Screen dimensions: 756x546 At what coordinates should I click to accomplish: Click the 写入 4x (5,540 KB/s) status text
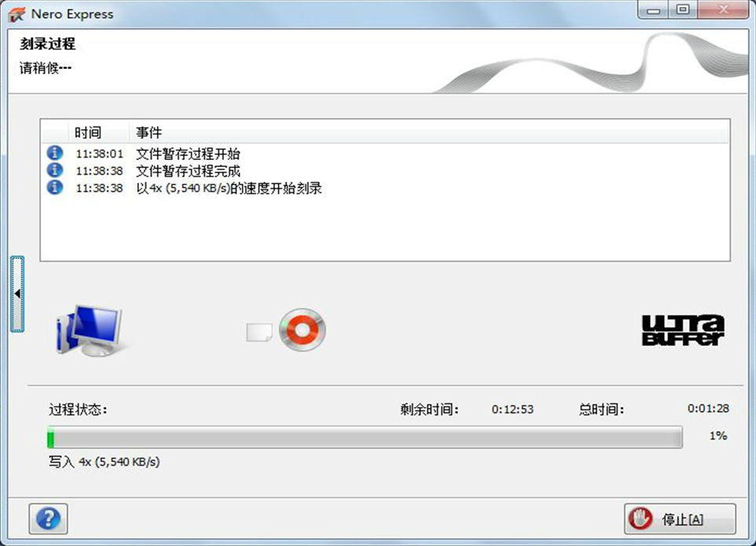click(104, 461)
